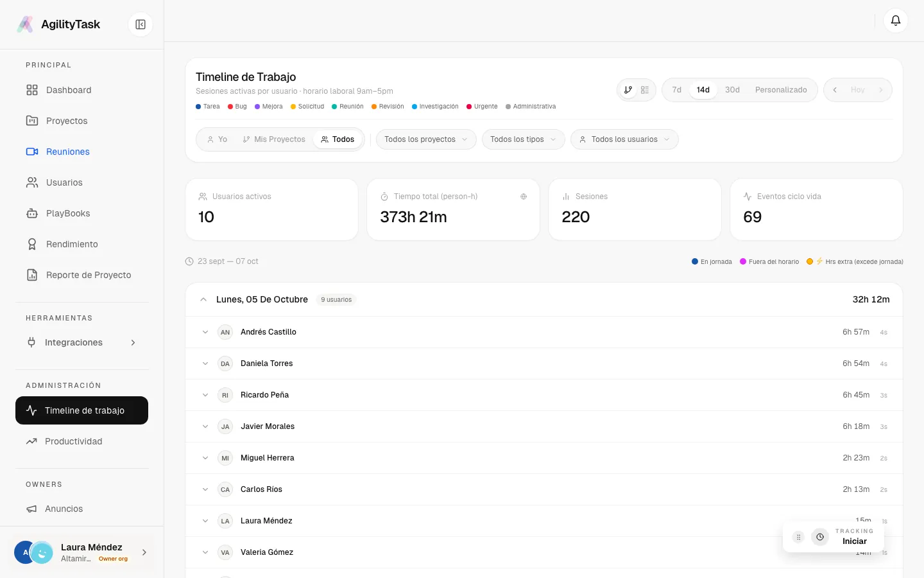Image resolution: width=924 pixels, height=578 pixels.
Task: Open Rendimiento page
Action: 82,244
